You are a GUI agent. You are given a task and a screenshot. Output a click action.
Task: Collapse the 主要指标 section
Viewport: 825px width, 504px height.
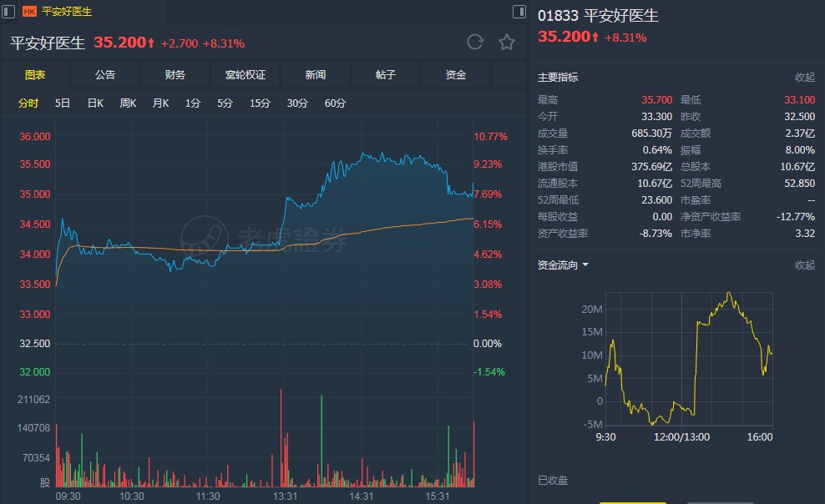[x=805, y=78]
